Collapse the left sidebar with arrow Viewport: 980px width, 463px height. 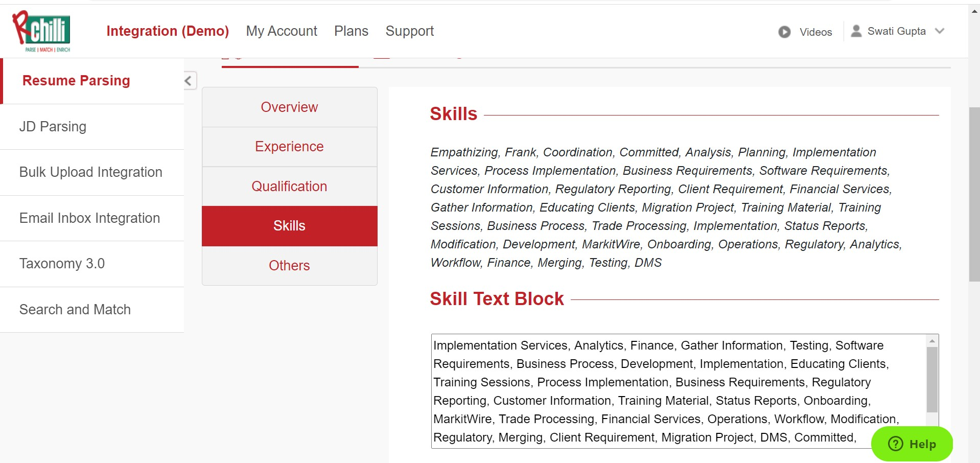189,81
